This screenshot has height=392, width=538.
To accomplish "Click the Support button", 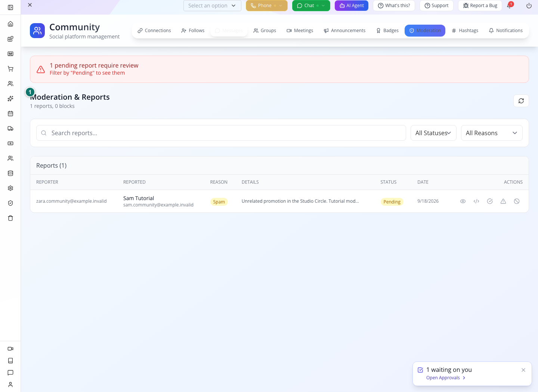I will (436, 6).
